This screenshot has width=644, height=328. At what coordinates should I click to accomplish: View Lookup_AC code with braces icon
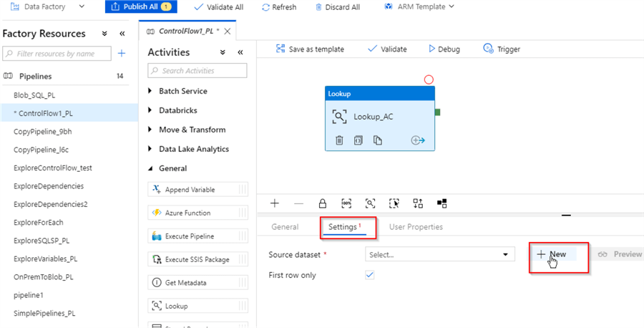pos(358,140)
